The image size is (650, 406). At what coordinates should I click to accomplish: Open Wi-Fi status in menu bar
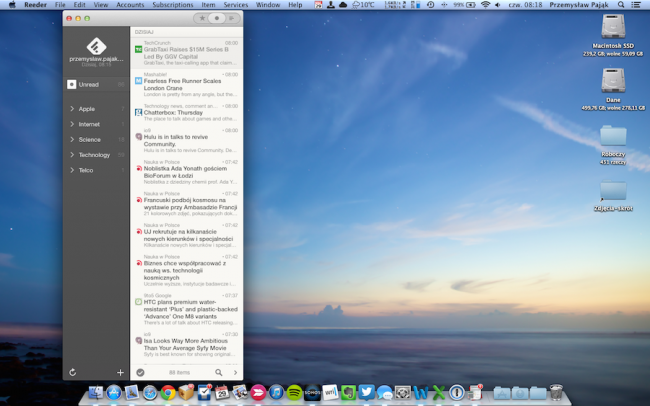pos(485,5)
